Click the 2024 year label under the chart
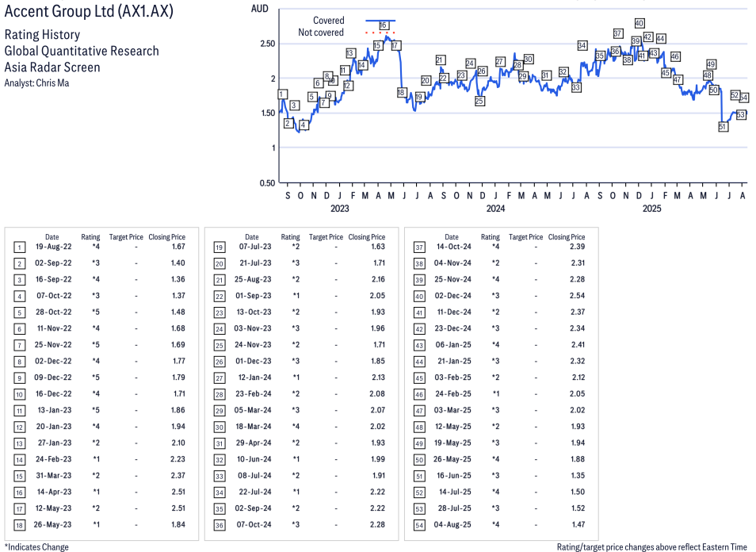756x552 pixels. (x=495, y=209)
